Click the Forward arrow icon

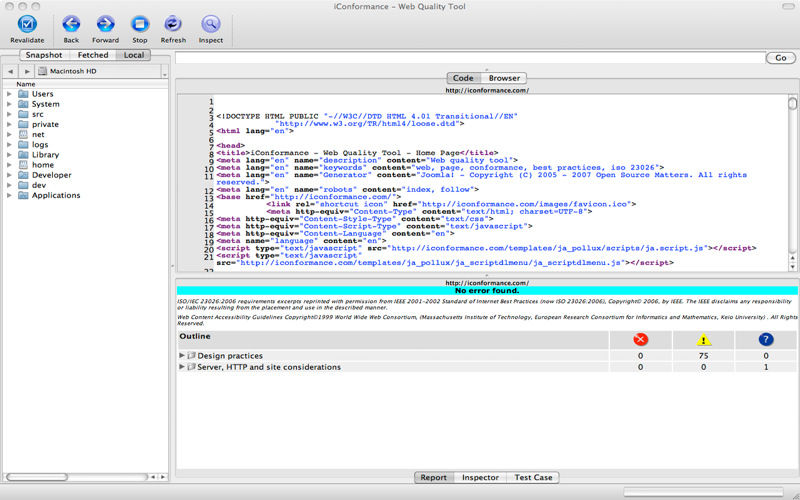click(x=106, y=24)
